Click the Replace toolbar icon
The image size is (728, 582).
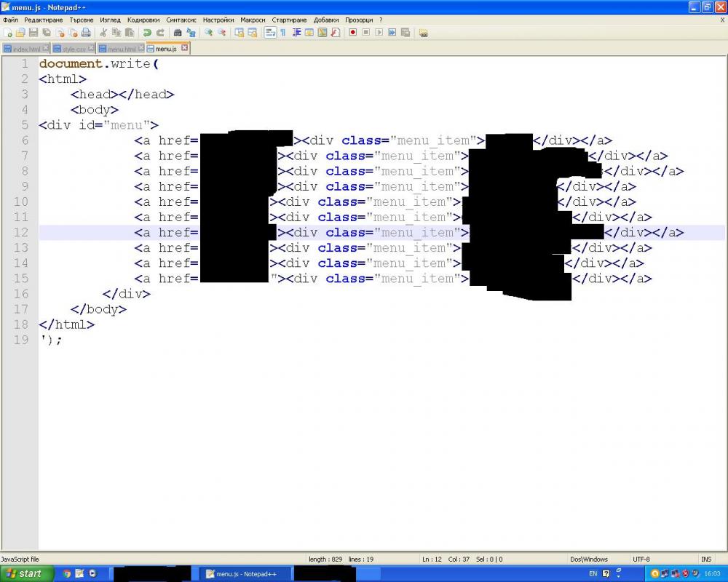click(x=191, y=33)
